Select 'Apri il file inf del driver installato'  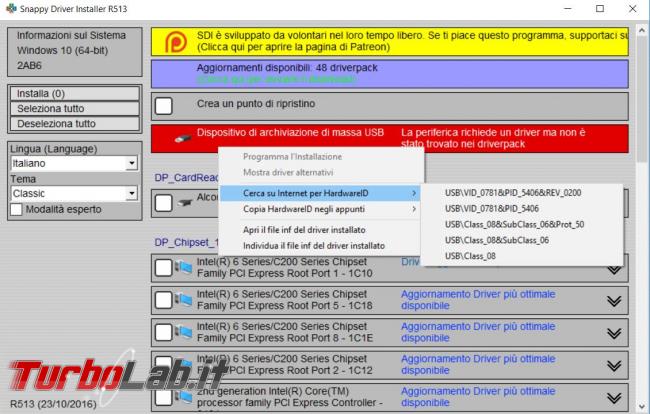point(304,230)
